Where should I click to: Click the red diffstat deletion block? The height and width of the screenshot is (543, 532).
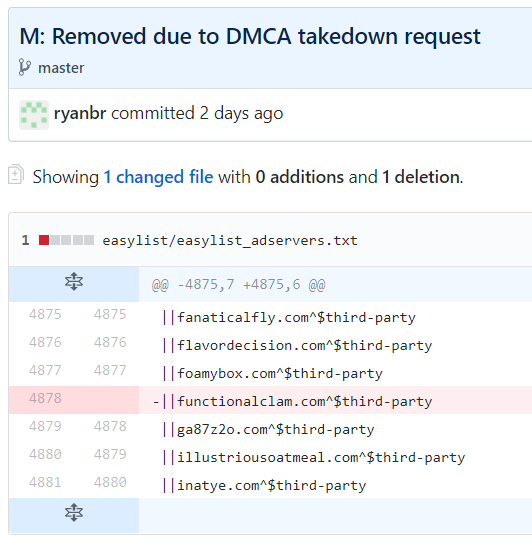pyautogui.click(x=44, y=240)
